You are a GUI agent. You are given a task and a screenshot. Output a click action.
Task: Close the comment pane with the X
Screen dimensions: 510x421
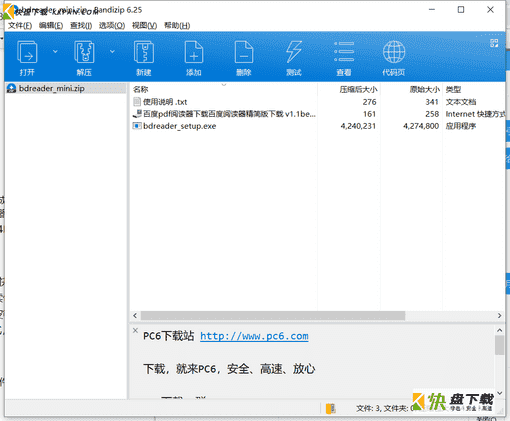135,330
